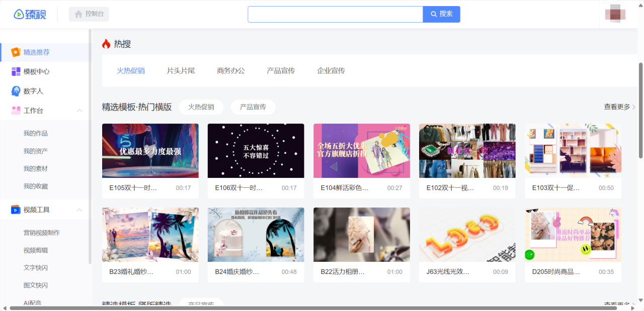The height and width of the screenshot is (311, 644).
Task: Click the 精选推荐 star icon
Action: coord(16,52)
